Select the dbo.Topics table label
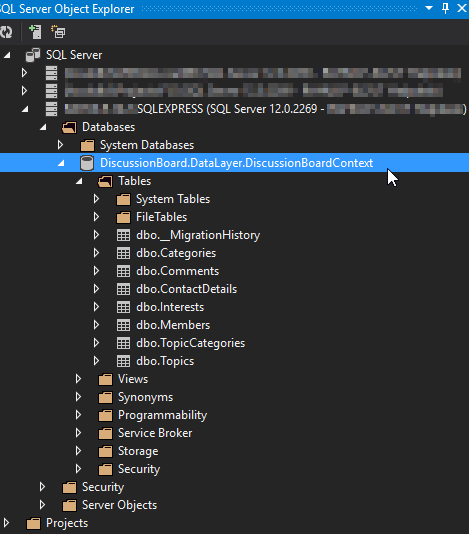Viewport: 469px width, 534px height. [165, 361]
